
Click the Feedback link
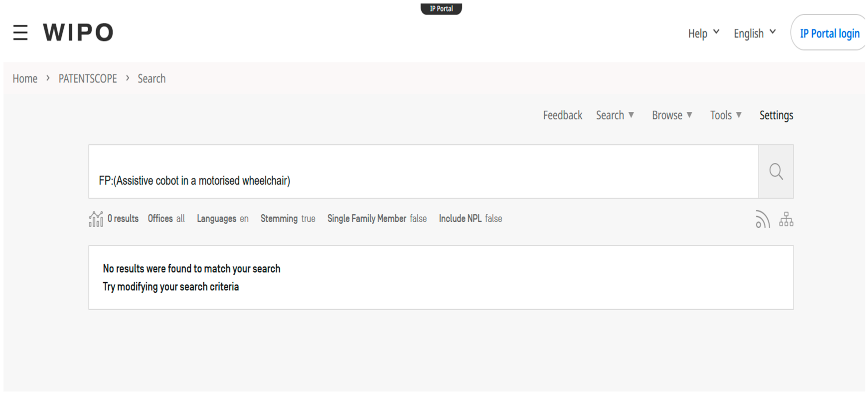tap(562, 115)
